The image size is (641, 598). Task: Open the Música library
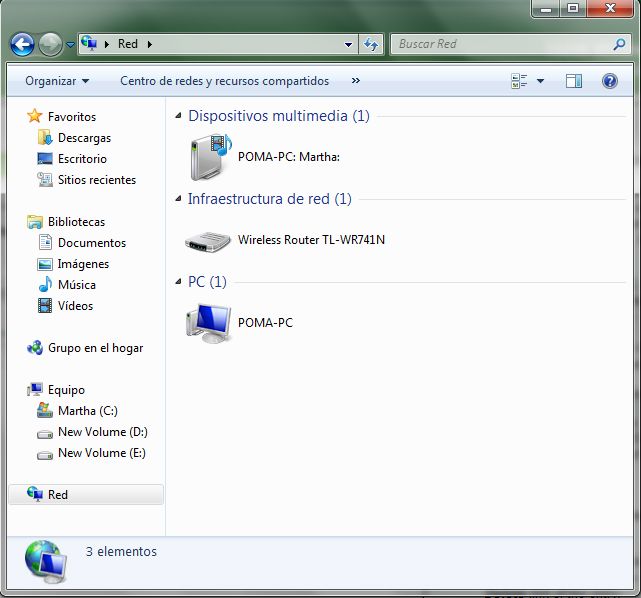pos(77,285)
